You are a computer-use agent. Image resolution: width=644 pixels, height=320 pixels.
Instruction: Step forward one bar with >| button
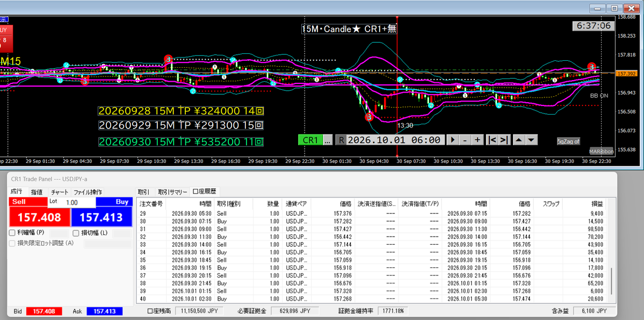(505, 140)
